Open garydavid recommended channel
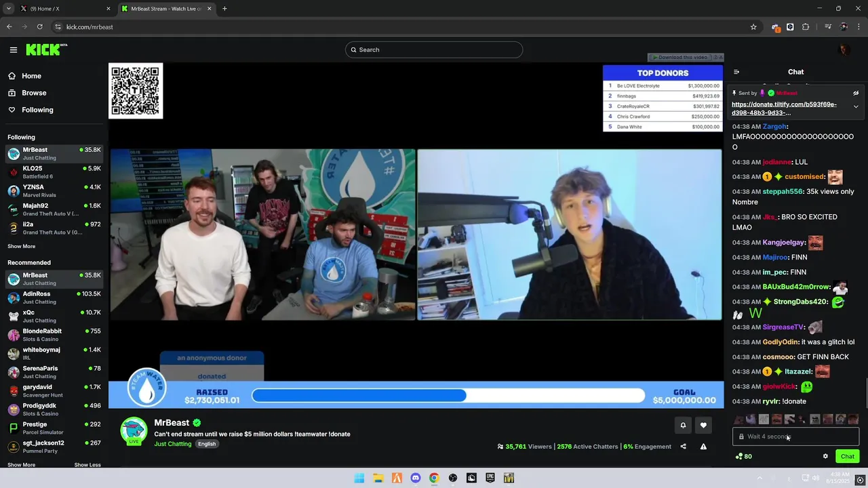The height and width of the screenshot is (488, 868). 54,391
